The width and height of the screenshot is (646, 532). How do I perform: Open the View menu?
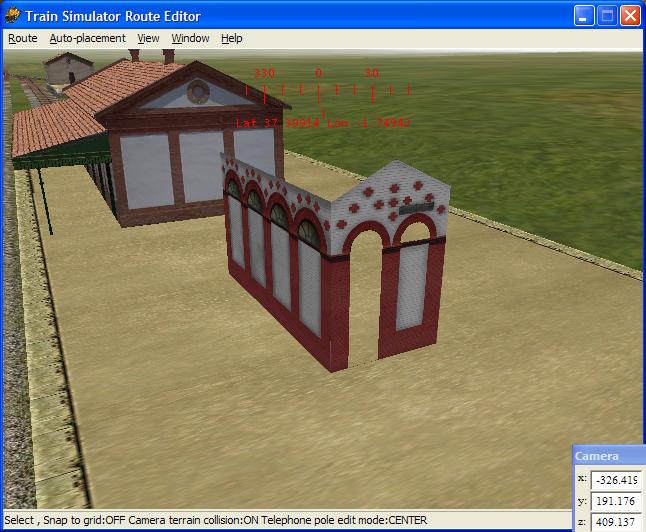pyautogui.click(x=148, y=38)
